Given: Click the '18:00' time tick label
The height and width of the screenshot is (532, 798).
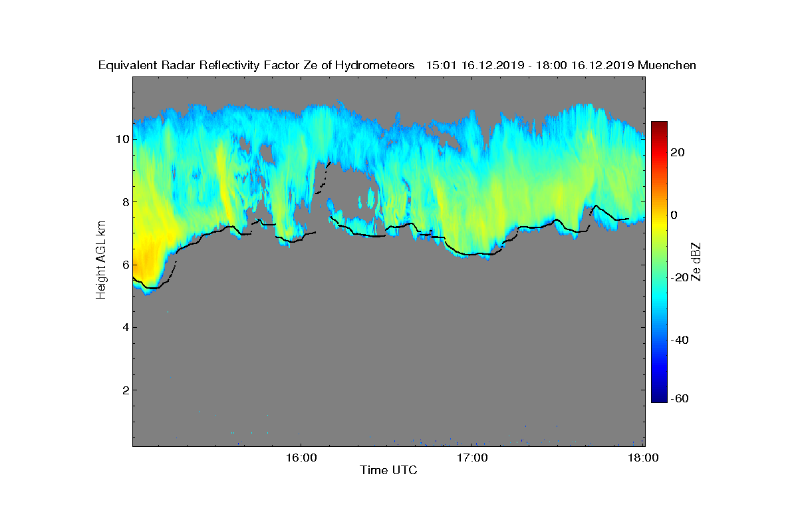Looking at the screenshot, I should click(644, 458).
